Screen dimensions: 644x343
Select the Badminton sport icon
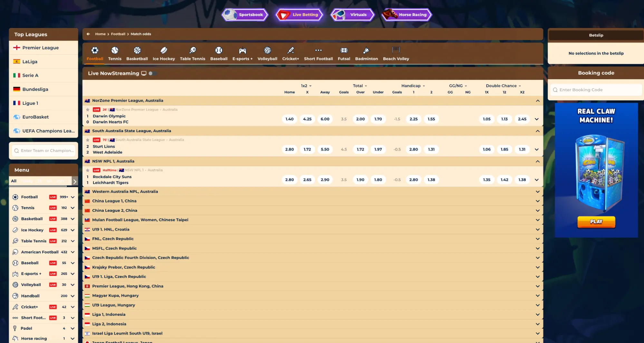[366, 53]
